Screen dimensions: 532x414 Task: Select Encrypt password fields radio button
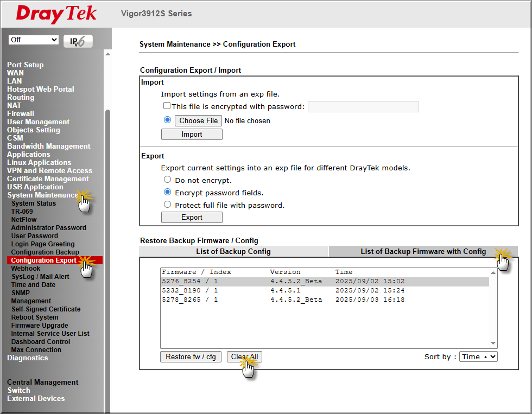(167, 192)
